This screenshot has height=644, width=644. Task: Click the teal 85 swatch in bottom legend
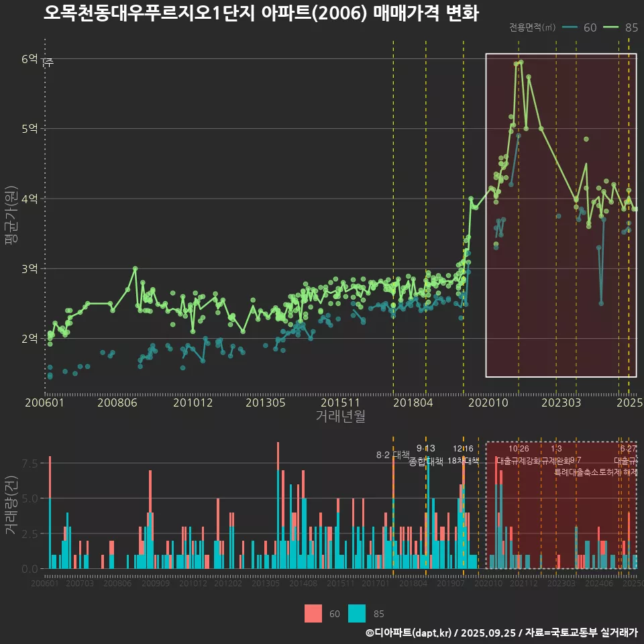pos(358,613)
